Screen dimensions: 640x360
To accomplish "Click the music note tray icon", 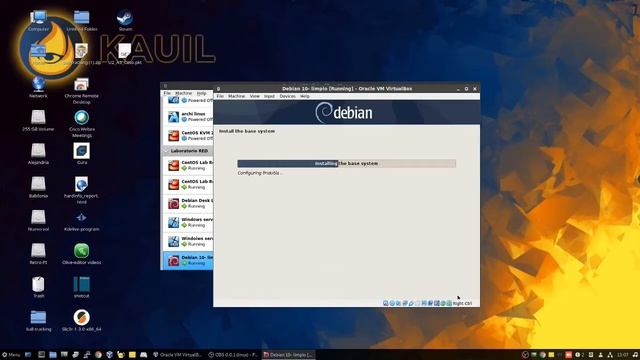I will (636, 355).
